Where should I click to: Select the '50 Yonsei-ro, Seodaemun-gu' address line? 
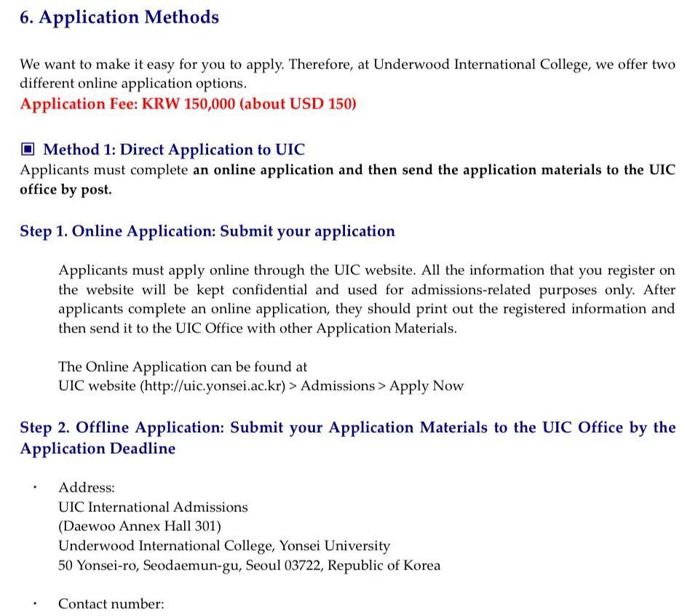249,565
